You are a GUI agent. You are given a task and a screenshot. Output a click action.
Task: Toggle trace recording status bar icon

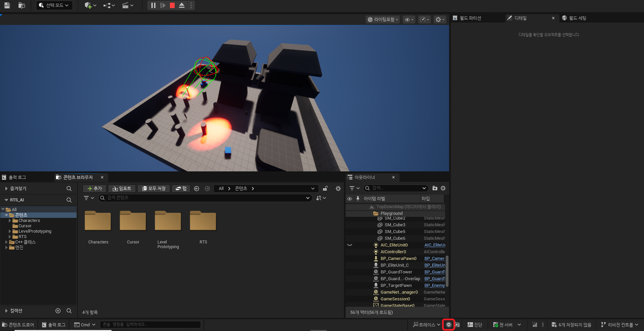click(x=449, y=325)
